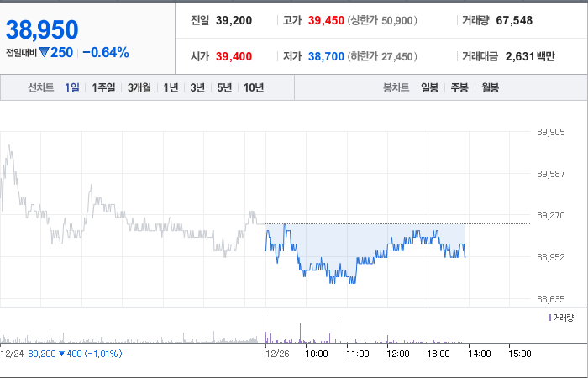Click the 저가 value 38,700

pos(326,56)
